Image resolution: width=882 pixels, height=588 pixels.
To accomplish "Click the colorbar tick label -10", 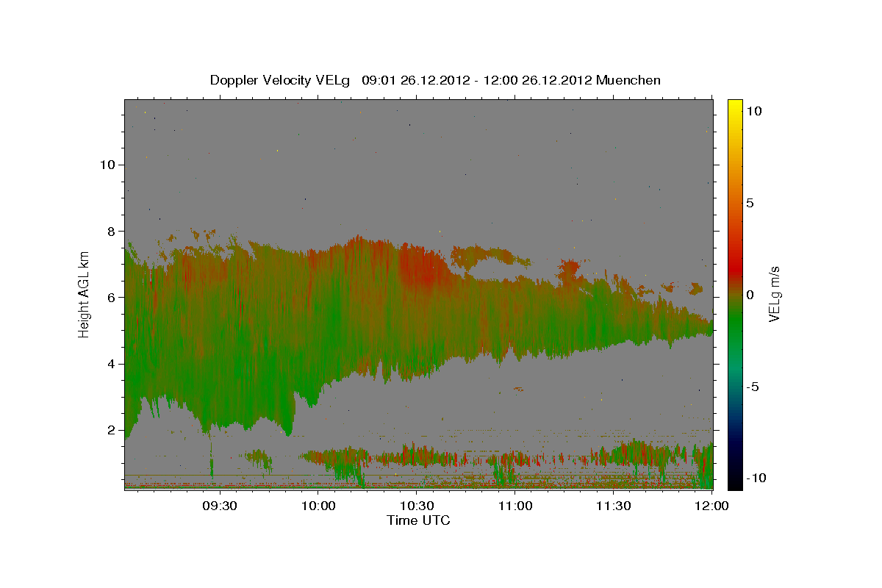I will tap(756, 478).
